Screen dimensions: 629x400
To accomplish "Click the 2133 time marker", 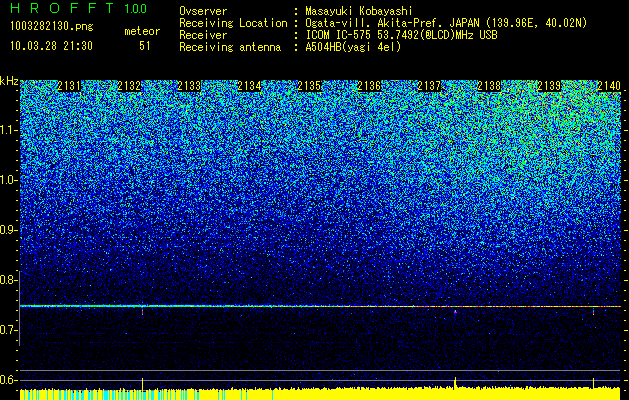I will point(189,86).
